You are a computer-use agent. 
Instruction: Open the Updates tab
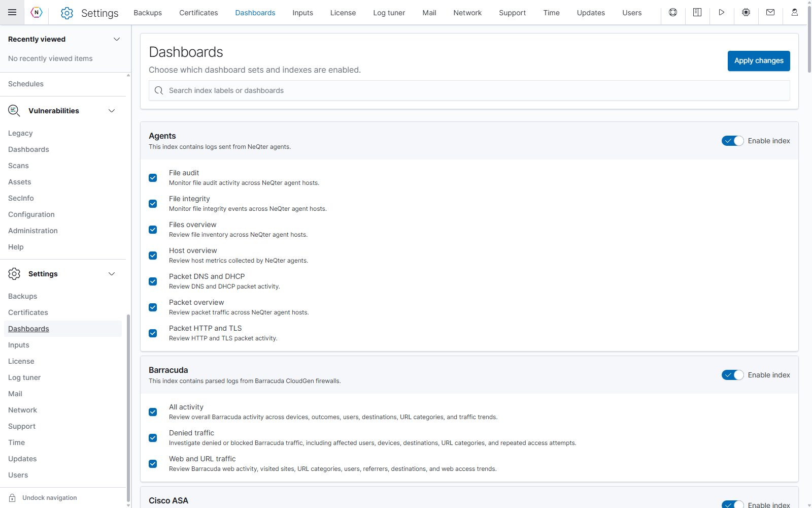point(591,13)
